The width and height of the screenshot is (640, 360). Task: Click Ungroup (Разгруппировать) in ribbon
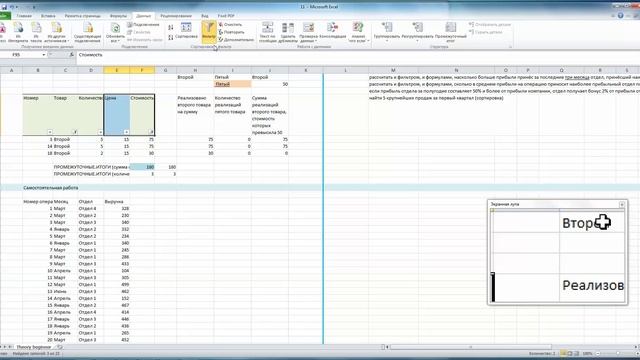[417, 32]
